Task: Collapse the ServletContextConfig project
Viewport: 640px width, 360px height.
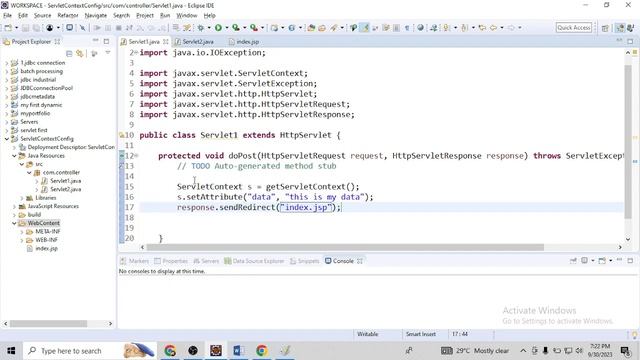Action: pos(7,139)
